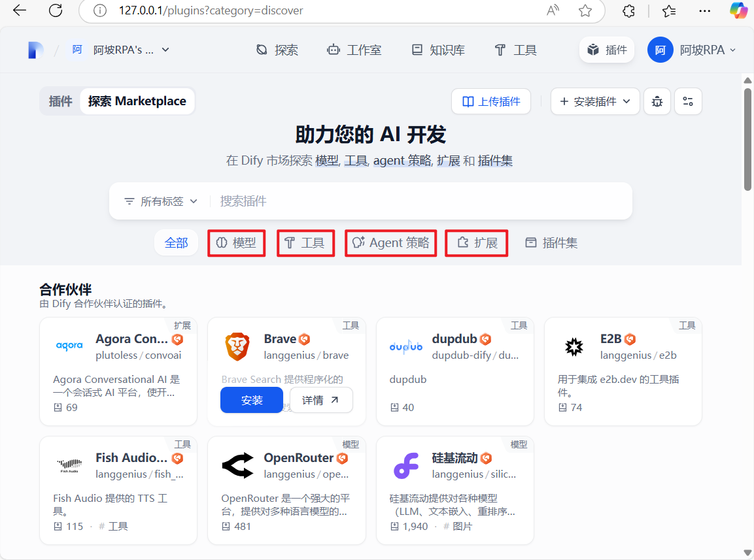Screen dimensions: 754x560
Task: Click the OpenRouter arrows logo
Action: coord(237,465)
